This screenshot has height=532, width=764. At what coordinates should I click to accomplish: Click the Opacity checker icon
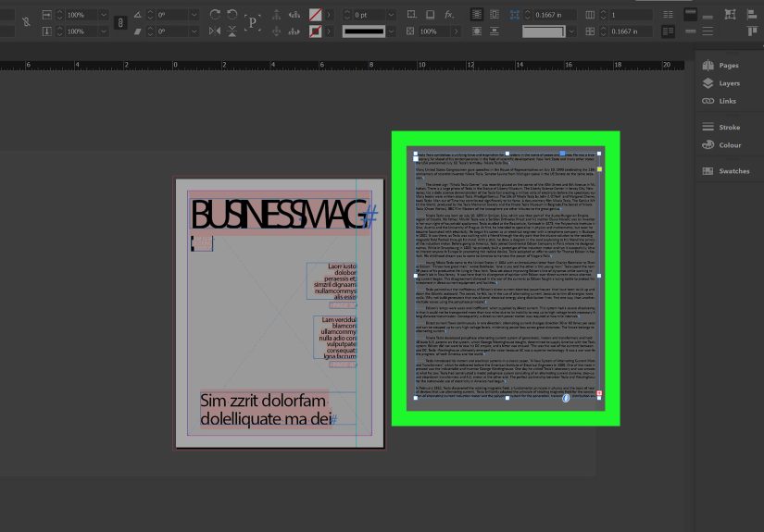410,31
